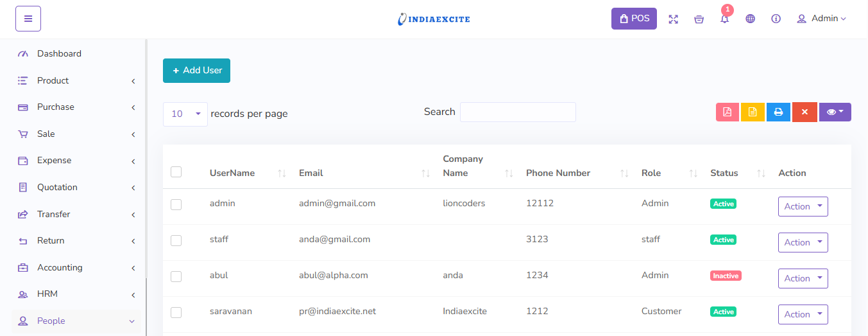Expand the Product sidebar menu
This screenshot has height=336, width=868.
click(x=77, y=81)
